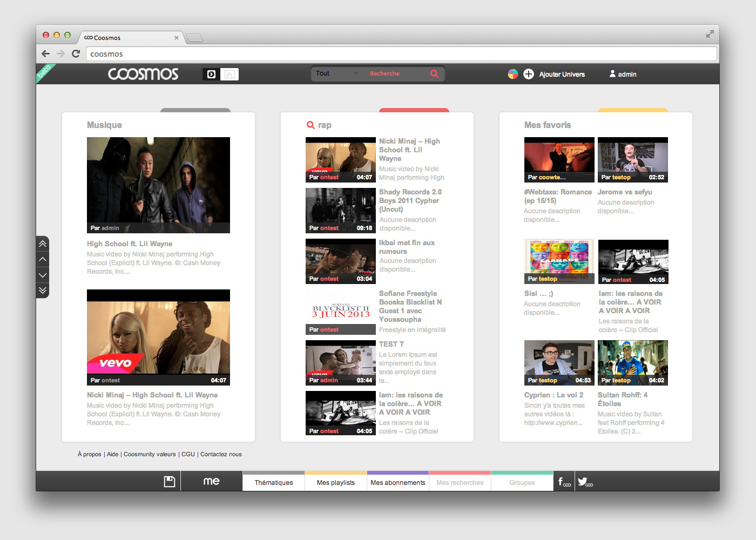Open vevo Nicki Minaj thumbnail in Musique
This screenshot has width=756, height=540.
pyautogui.click(x=158, y=337)
